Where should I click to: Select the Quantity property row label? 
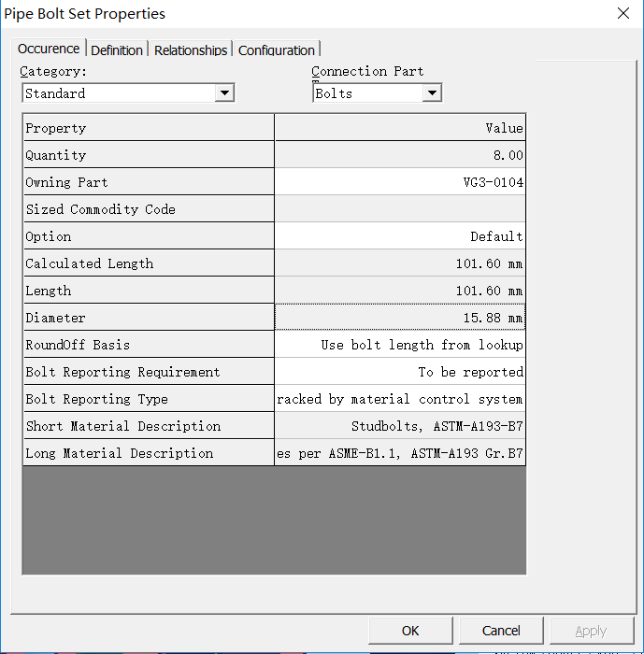[149, 155]
